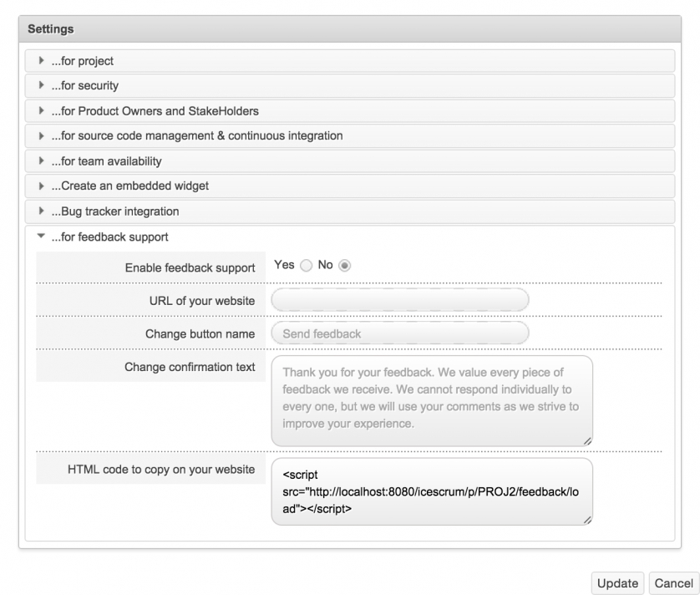Viewport: 700px width, 595px height.
Task: Click the Update button
Action: tap(617, 583)
